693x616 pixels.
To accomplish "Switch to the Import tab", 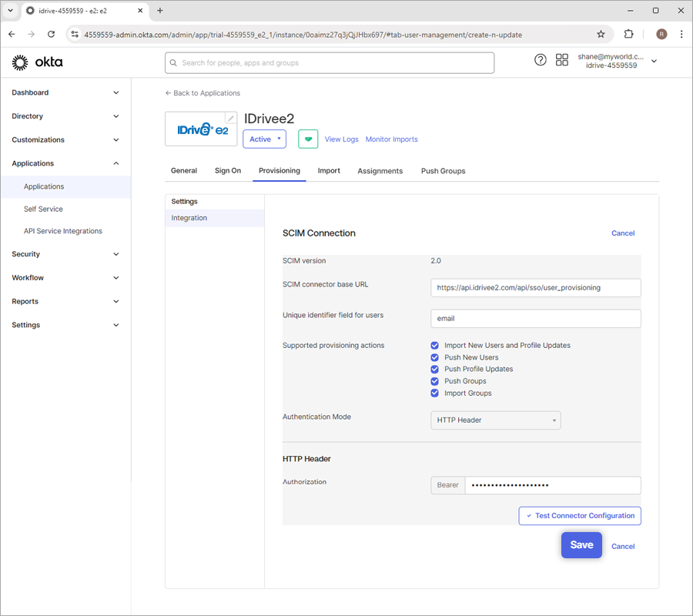I will [329, 171].
